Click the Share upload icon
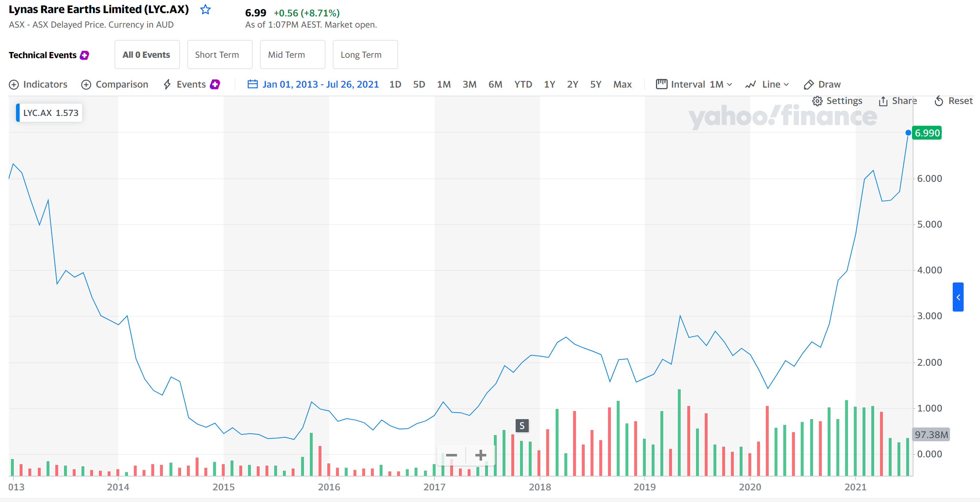Viewport: 980px width, 502px height. (883, 101)
